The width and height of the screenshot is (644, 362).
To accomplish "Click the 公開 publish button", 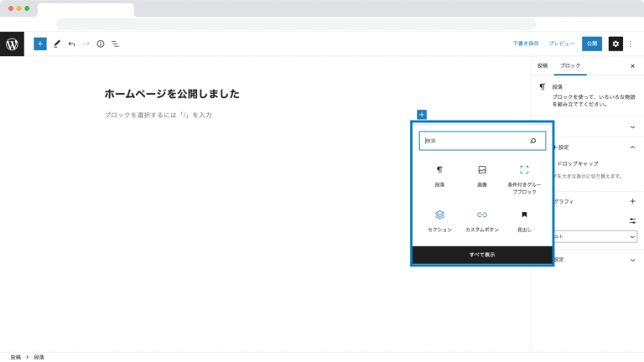I will [592, 44].
